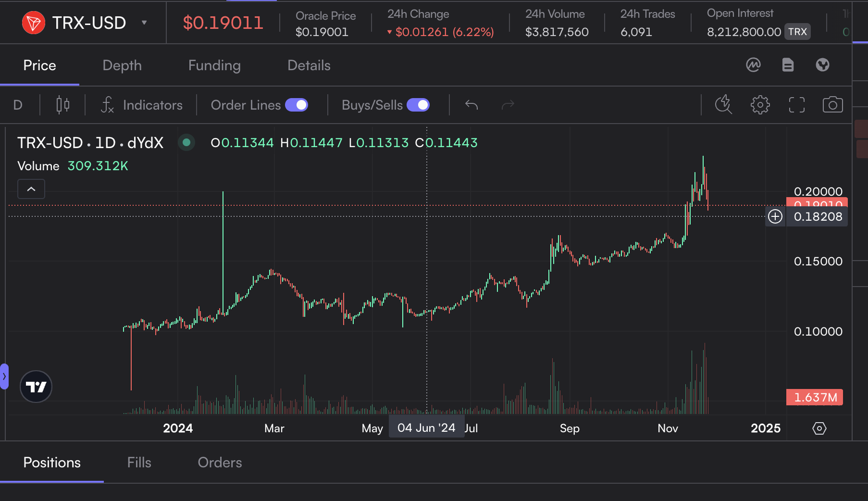Open the CoinMarketCap link icon

753,65
